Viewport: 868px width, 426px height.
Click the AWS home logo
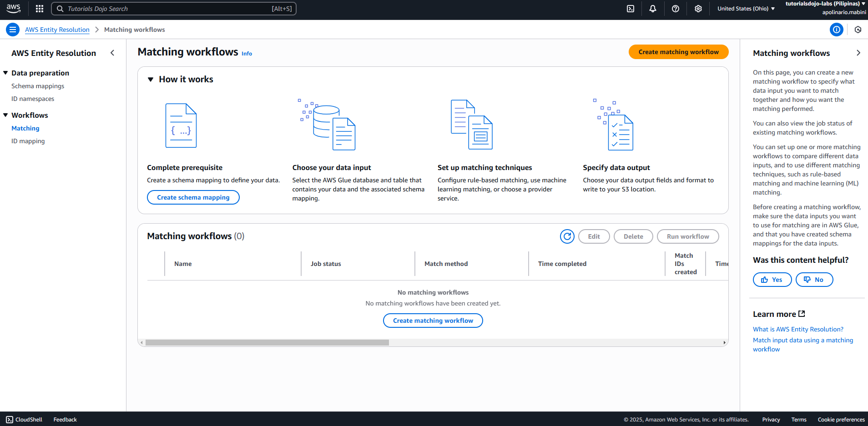[x=13, y=8]
